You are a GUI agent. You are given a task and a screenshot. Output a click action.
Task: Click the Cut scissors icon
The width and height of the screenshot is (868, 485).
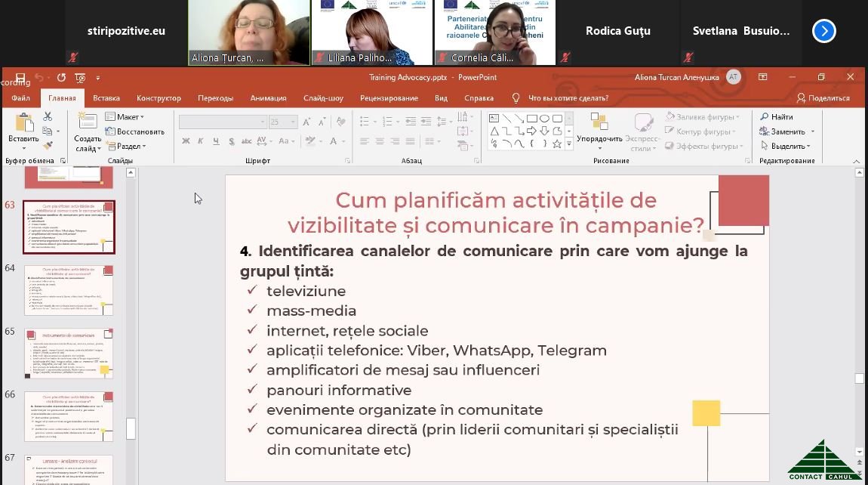click(x=48, y=117)
